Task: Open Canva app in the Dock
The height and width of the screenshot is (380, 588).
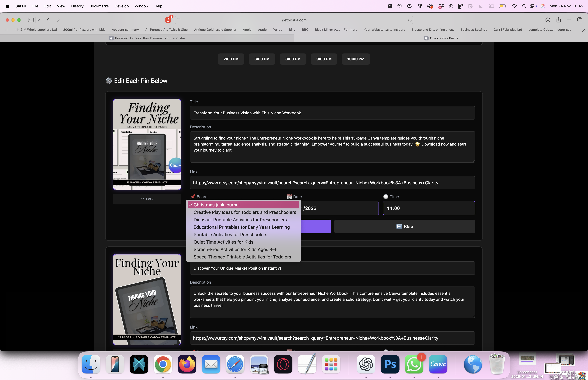Action: (438, 364)
